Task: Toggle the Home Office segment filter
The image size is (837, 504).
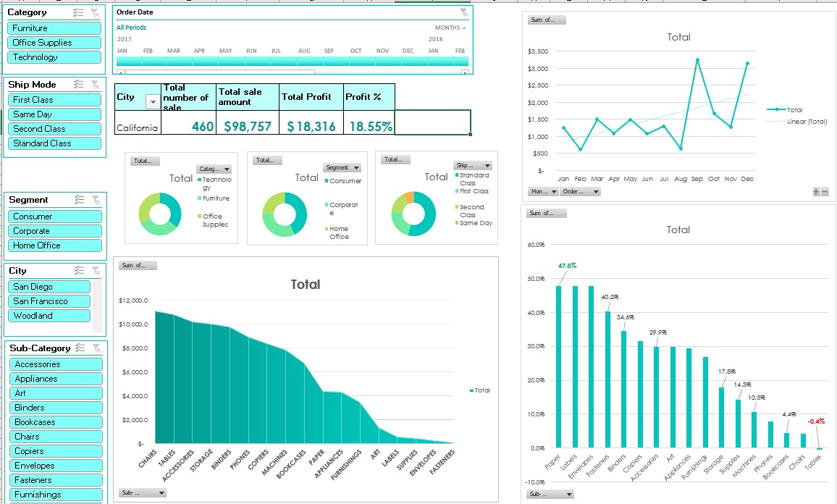Action: click(x=55, y=245)
